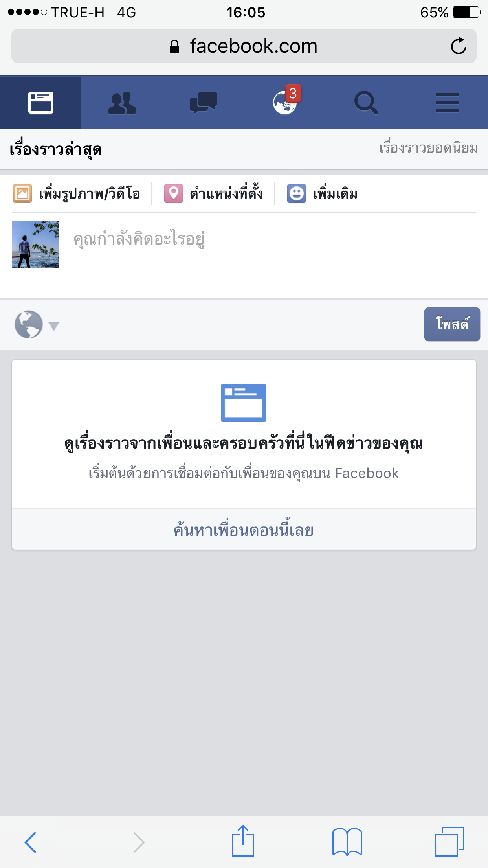Open the hamburger menu icon
Viewport: 488px width, 868px height.
447,103
